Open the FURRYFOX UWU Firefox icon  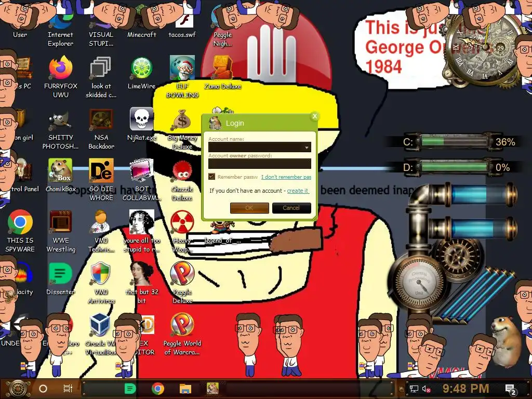pos(60,68)
